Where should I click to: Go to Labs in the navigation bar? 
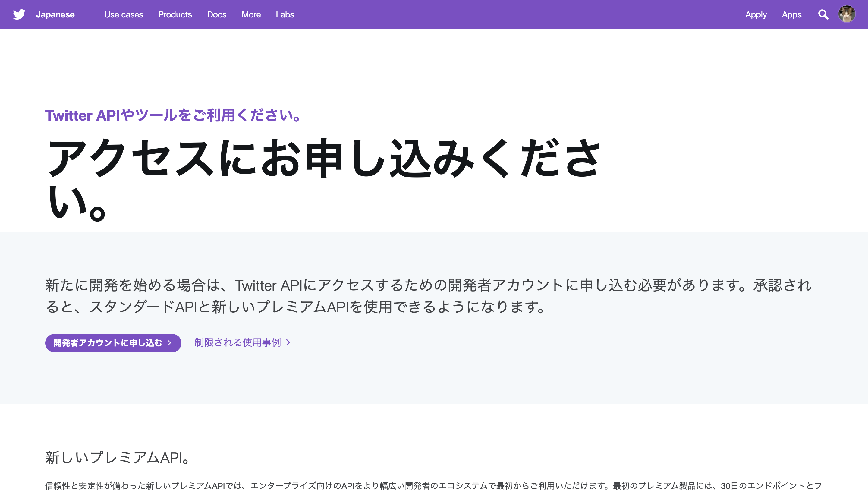pos(285,14)
